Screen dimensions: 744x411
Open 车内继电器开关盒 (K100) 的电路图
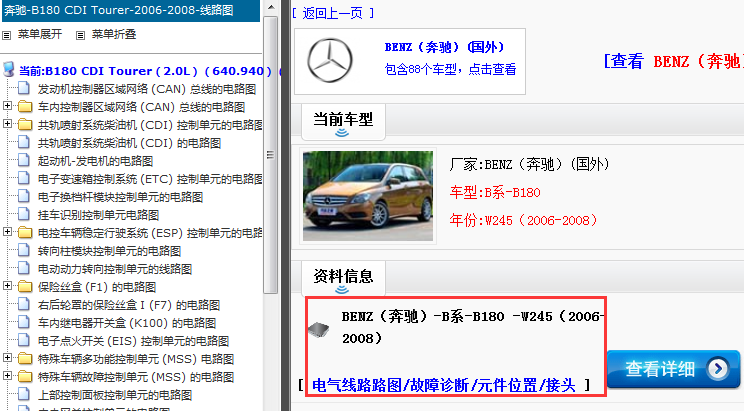point(127,323)
